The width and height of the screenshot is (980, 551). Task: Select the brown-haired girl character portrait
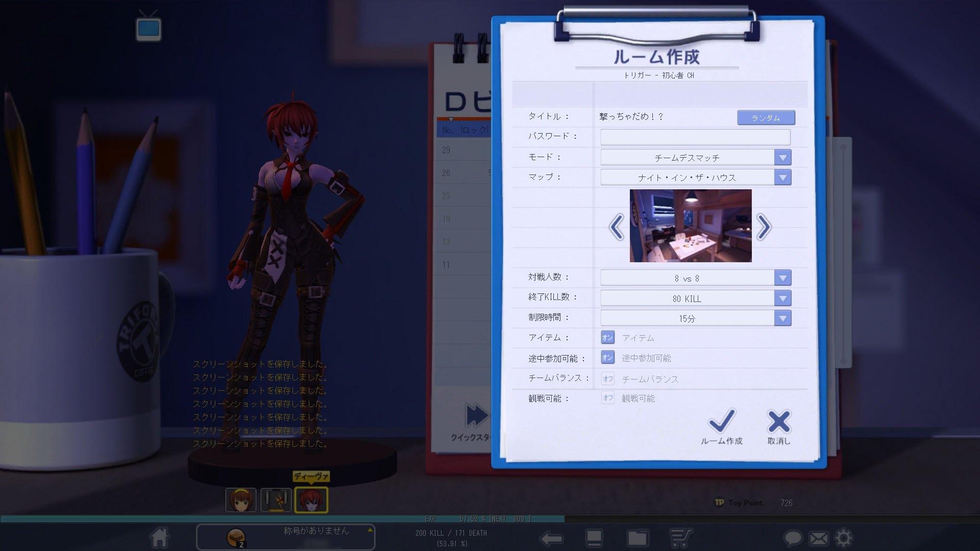(x=240, y=500)
